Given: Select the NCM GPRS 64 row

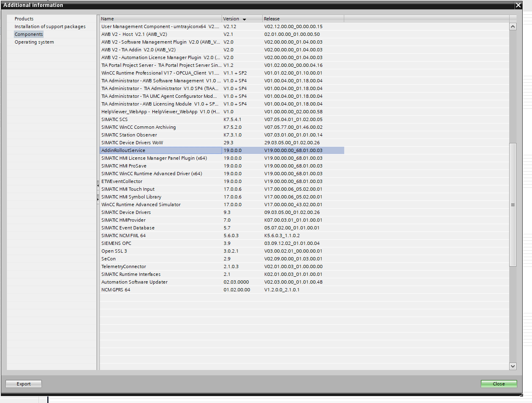Looking at the screenshot, I should (x=222, y=290).
